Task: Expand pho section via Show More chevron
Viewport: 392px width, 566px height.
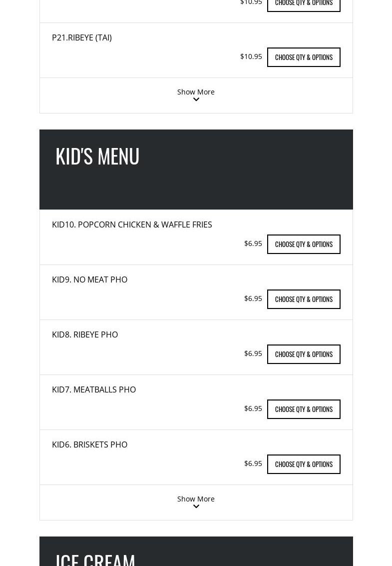Action: tap(196, 99)
